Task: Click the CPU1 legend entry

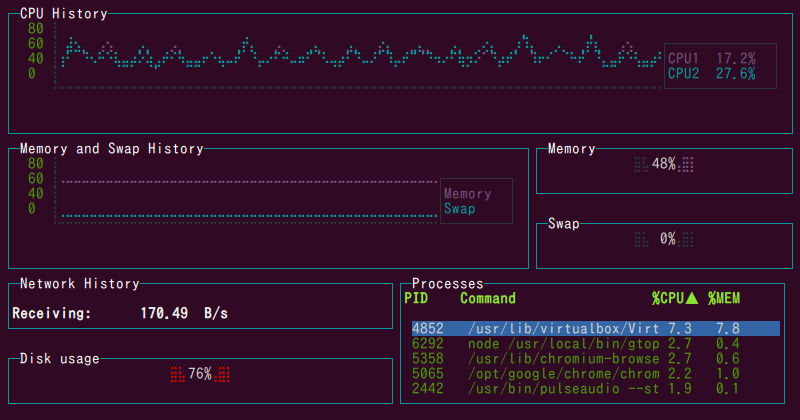Action: coord(711,59)
